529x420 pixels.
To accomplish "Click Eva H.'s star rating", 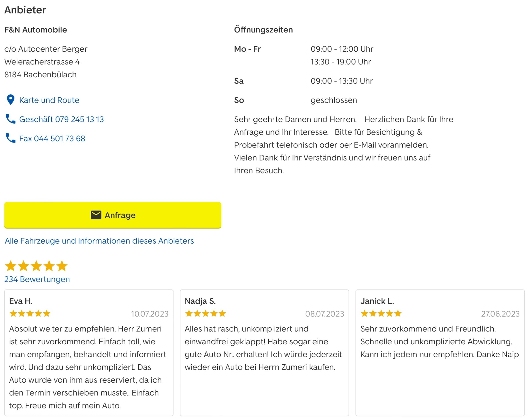I will [30, 313].
